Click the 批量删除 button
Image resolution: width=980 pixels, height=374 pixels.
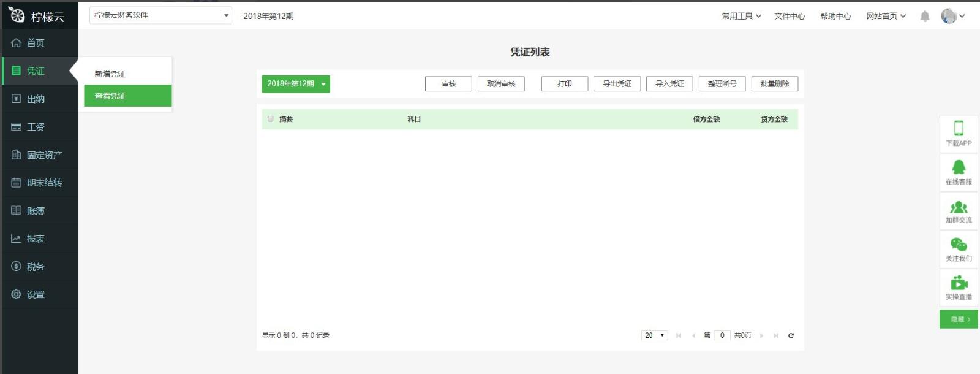[775, 84]
